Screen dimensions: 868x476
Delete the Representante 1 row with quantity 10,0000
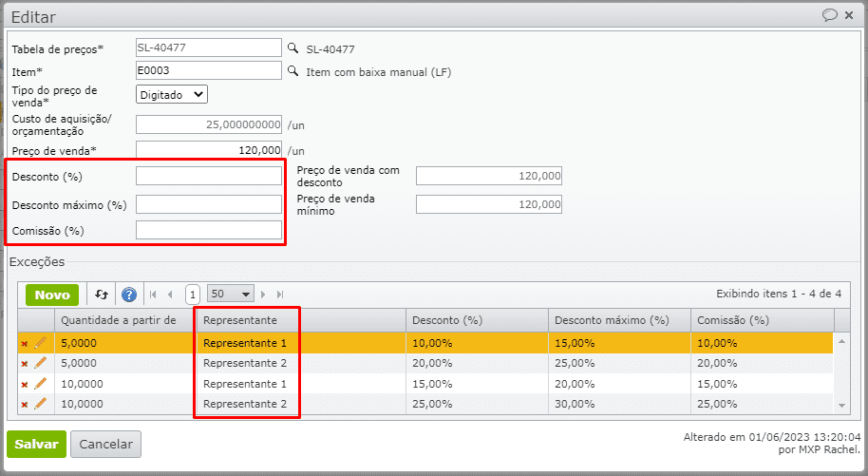pyautogui.click(x=25, y=384)
